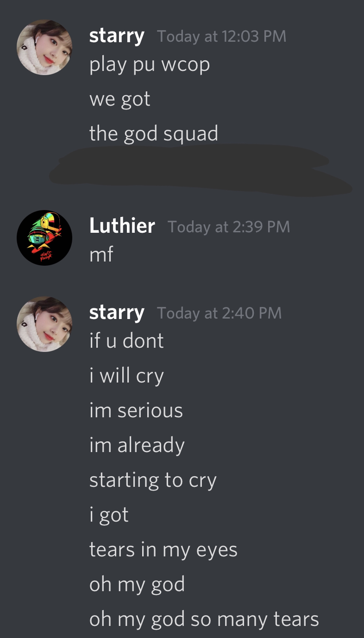Click timestamp Today at 2:40 PM
The image size is (364, 638).
(220, 313)
